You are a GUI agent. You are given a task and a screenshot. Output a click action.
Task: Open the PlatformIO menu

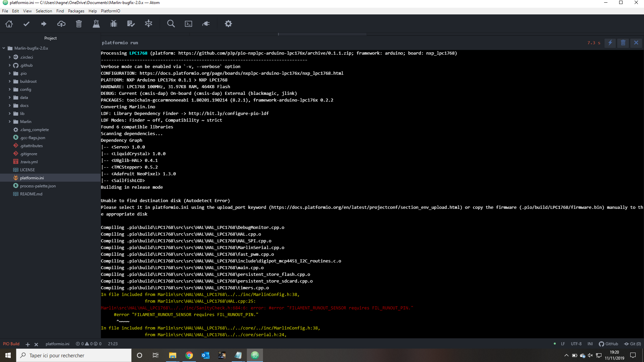click(x=110, y=11)
